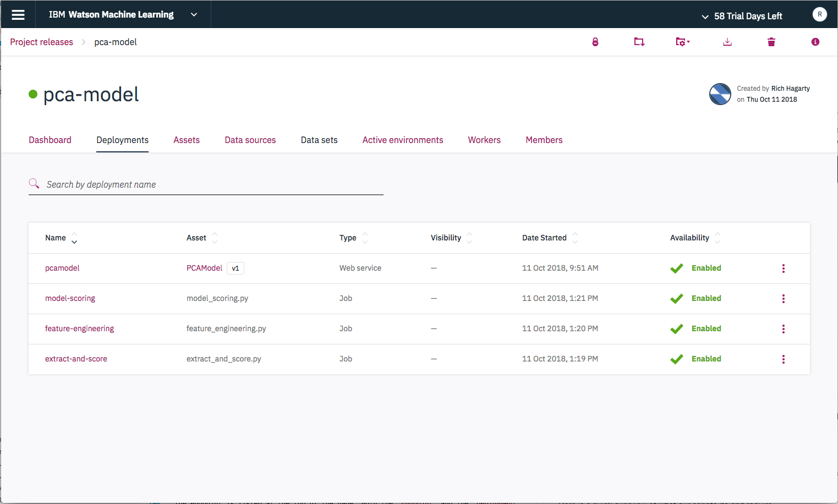Open the feature-engineering deployment
Screen dimensions: 838x504
pyautogui.click(x=79, y=328)
